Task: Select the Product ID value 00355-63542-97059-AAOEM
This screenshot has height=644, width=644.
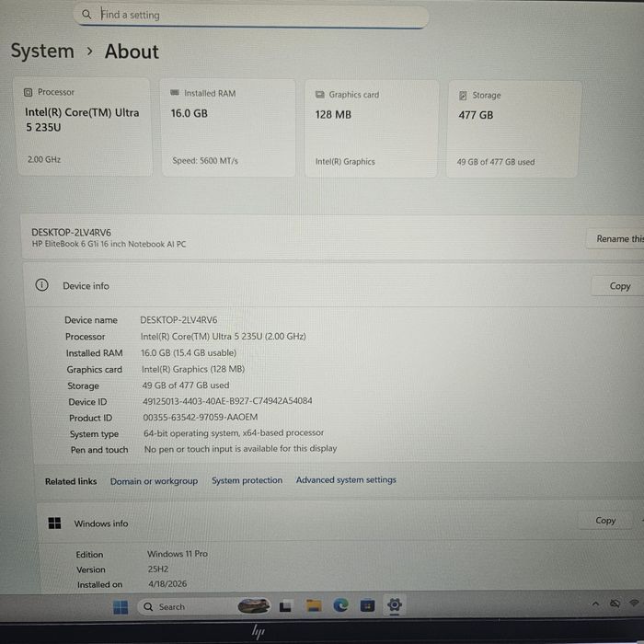Action: coord(201,418)
